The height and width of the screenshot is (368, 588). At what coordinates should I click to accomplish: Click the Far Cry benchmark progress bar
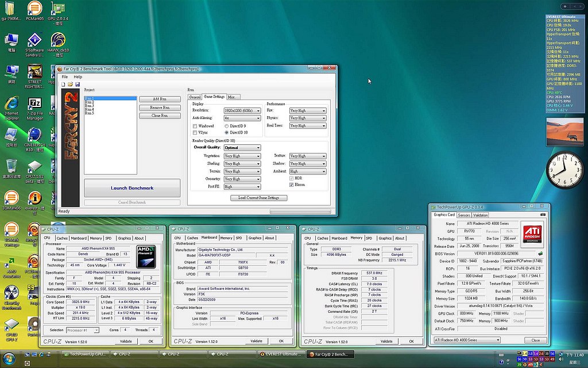[300, 212]
